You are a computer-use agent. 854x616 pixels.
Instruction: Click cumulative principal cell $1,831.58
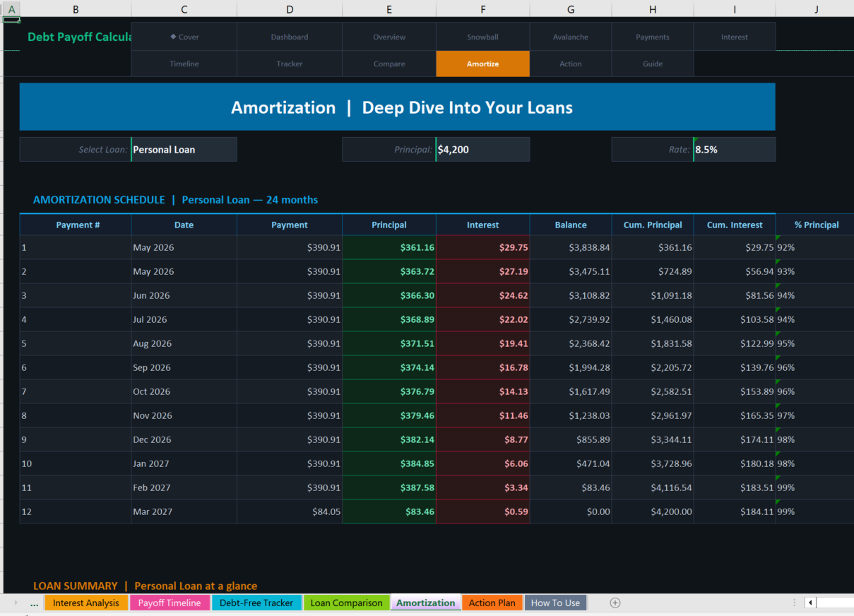(653, 343)
